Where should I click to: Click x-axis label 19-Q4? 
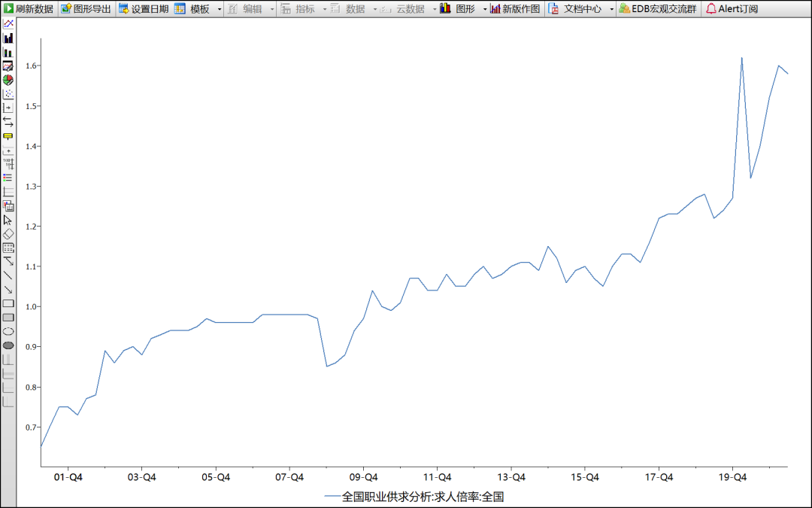pos(733,477)
